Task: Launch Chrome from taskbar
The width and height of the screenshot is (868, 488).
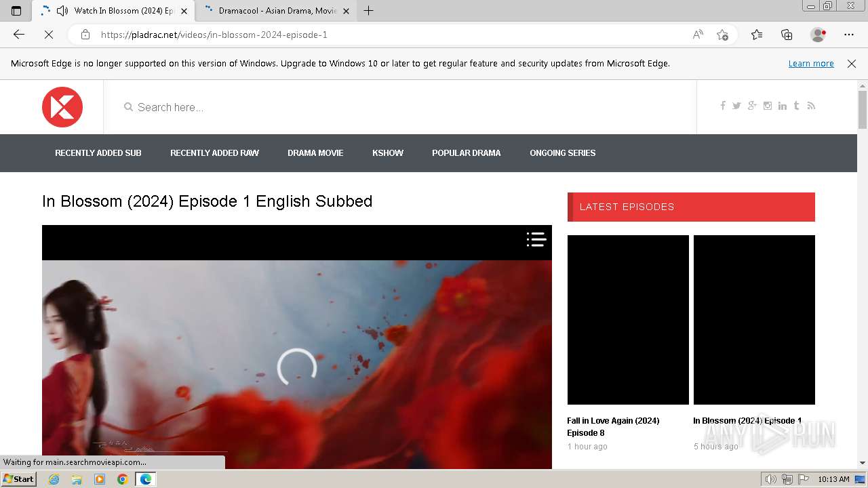Action: 123,479
